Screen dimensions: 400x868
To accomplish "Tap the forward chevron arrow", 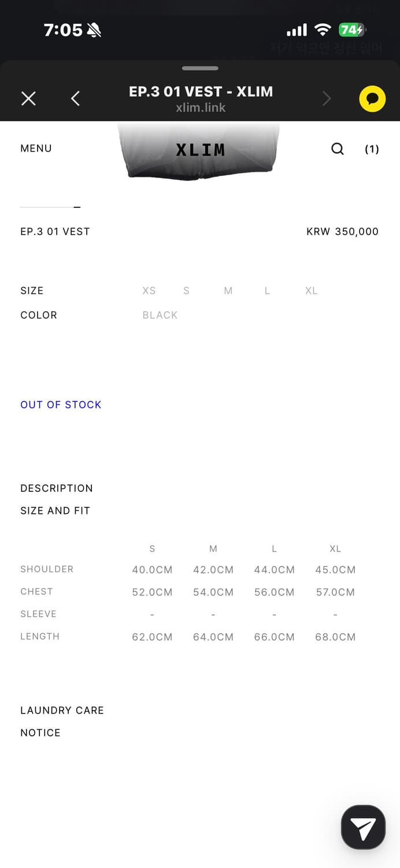I will pyautogui.click(x=327, y=99).
